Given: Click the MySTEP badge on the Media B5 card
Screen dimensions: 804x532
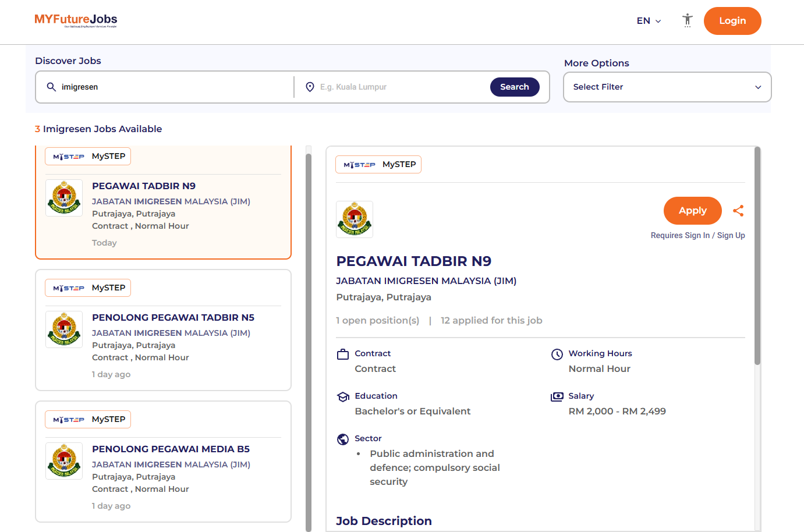Looking at the screenshot, I should coord(88,420).
